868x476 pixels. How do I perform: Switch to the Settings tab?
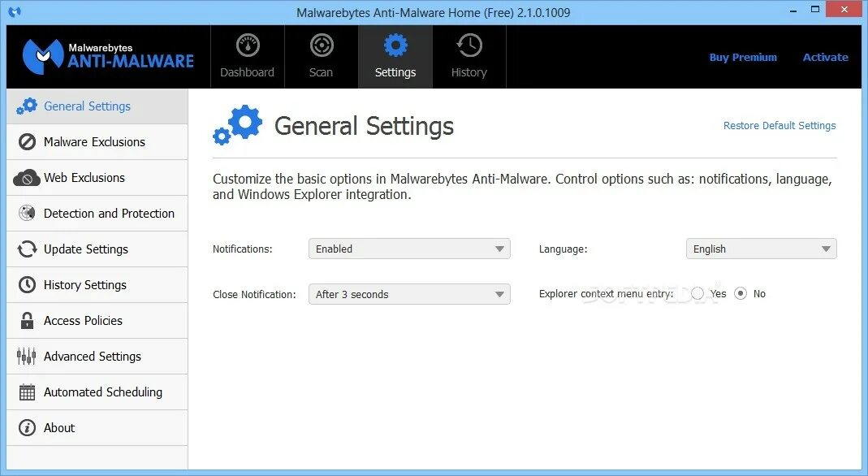[x=395, y=57]
